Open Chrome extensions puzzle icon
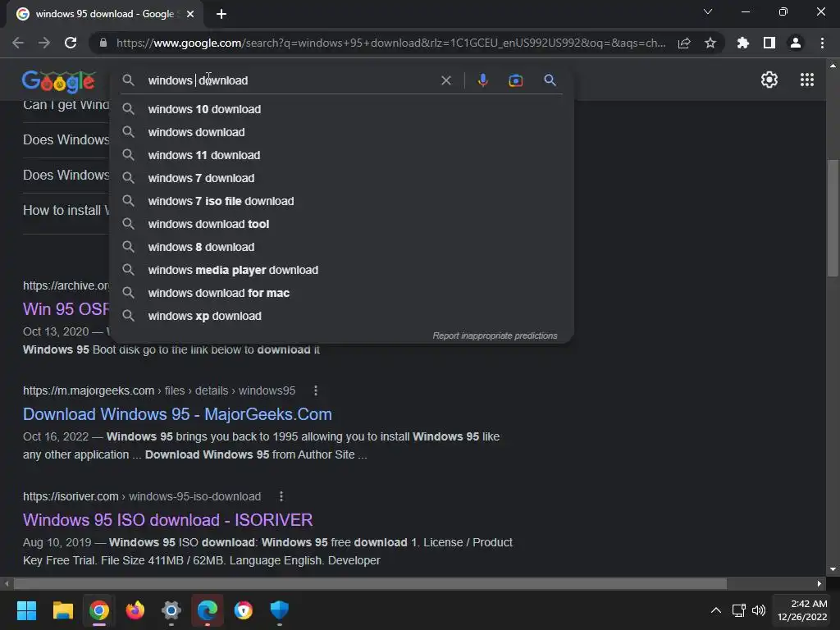 tap(742, 43)
